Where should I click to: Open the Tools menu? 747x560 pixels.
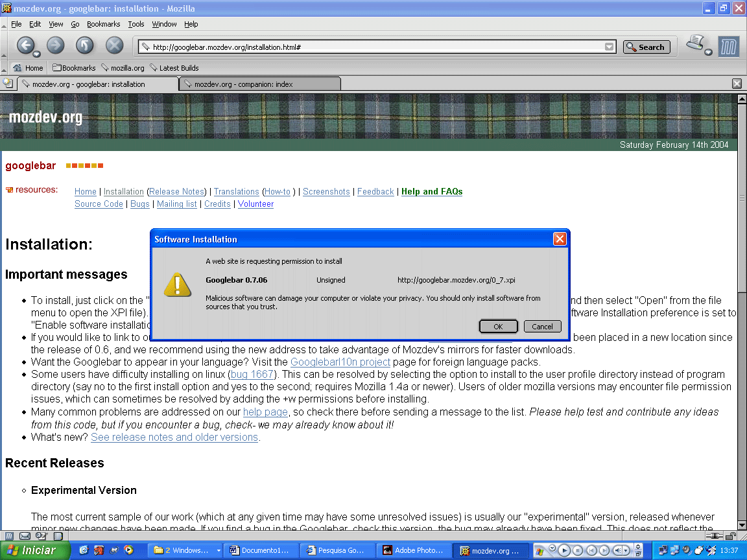coord(136,24)
